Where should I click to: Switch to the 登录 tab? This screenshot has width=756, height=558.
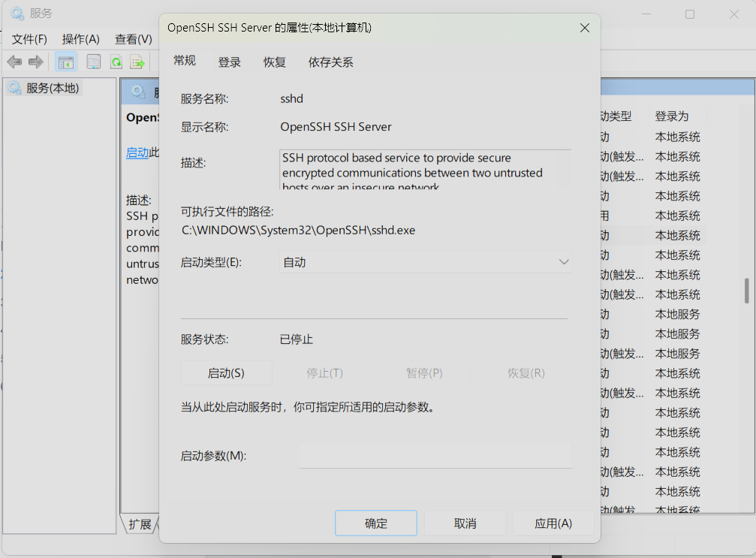click(x=230, y=62)
